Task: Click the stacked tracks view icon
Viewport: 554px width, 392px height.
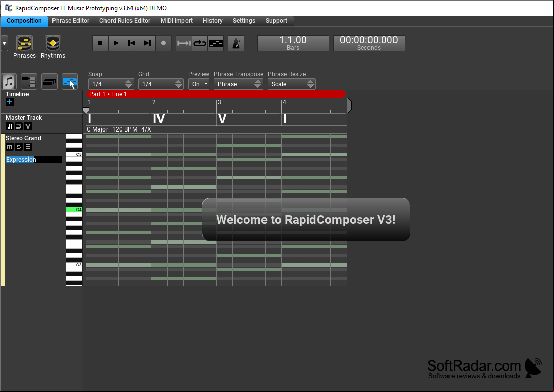Action: (x=49, y=82)
